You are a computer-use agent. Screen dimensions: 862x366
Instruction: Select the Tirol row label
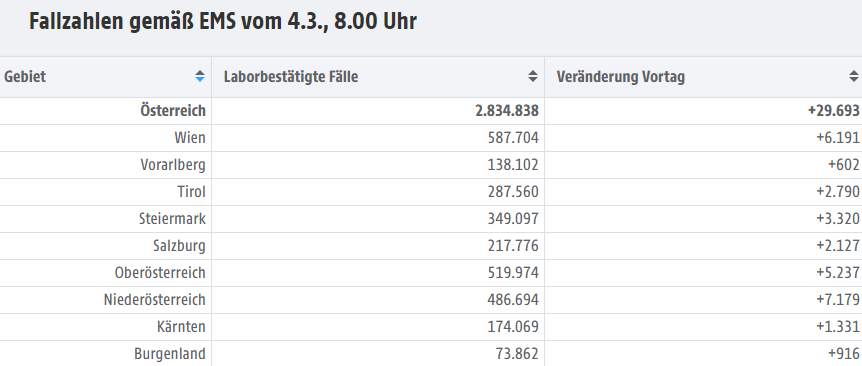click(191, 191)
